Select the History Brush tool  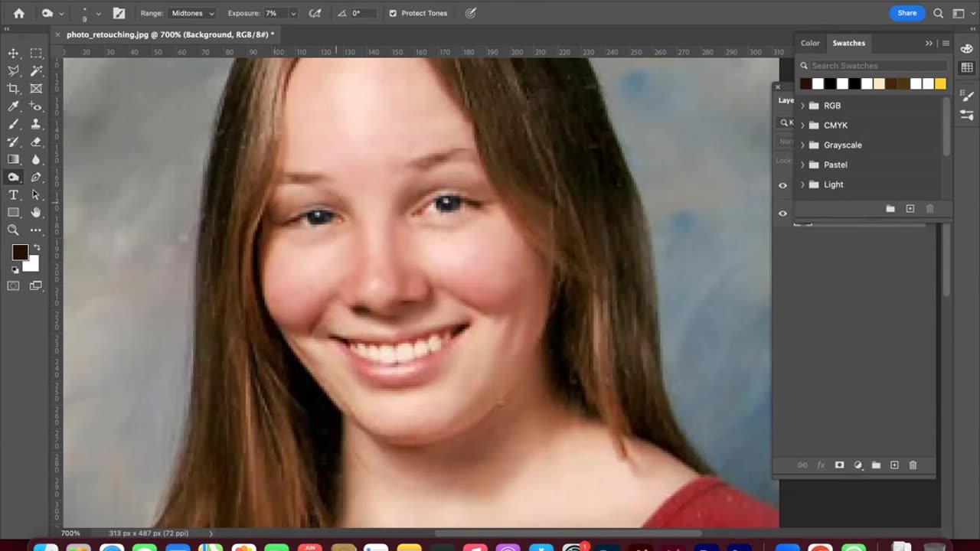click(14, 142)
